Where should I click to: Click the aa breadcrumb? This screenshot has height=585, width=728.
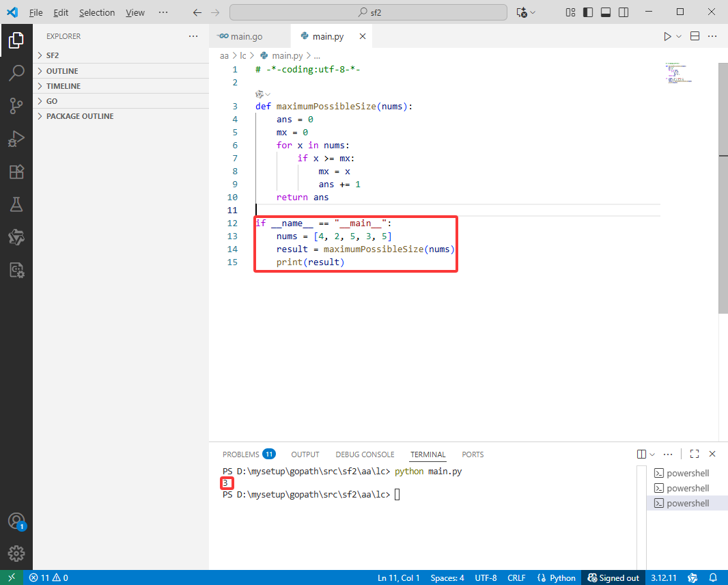tap(224, 56)
